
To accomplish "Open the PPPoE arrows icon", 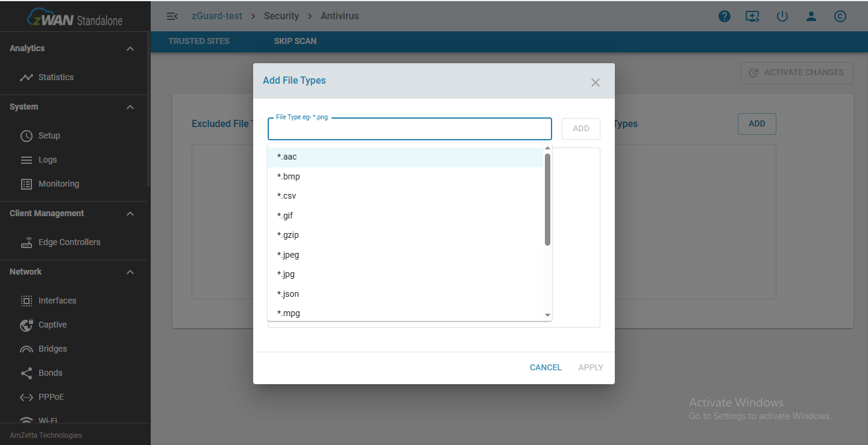I will point(27,396).
